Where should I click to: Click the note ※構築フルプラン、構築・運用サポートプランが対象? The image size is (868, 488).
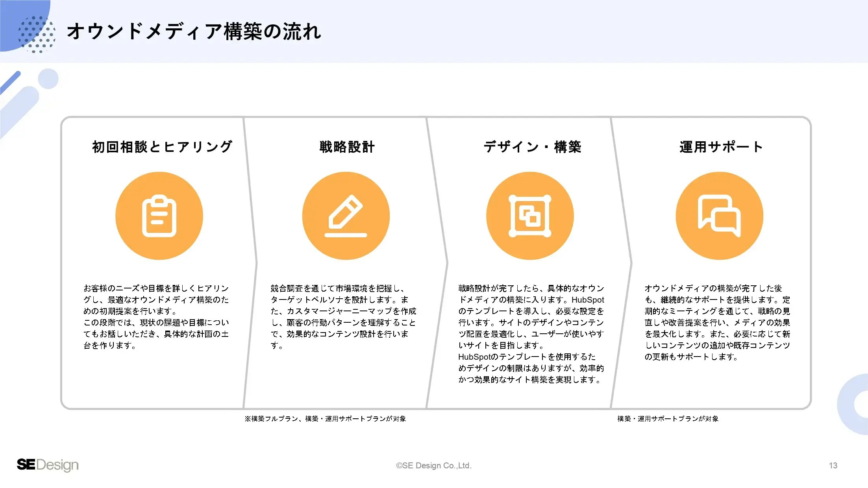pyautogui.click(x=325, y=419)
